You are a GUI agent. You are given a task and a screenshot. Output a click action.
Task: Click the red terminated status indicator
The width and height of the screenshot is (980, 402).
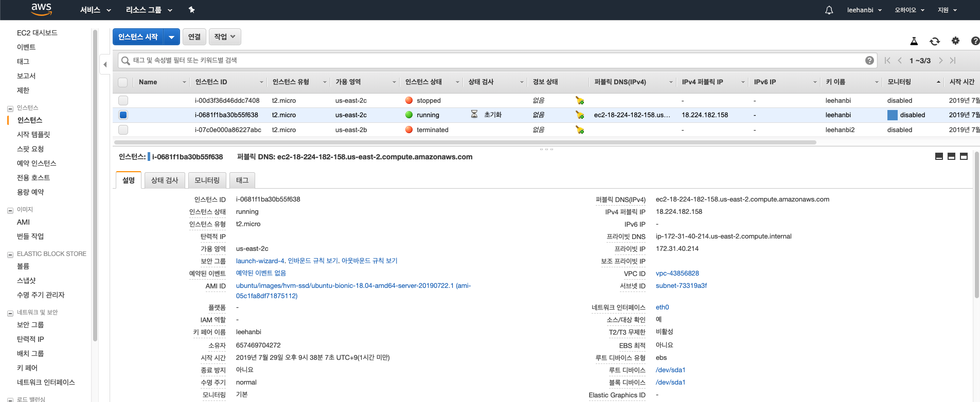(409, 130)
